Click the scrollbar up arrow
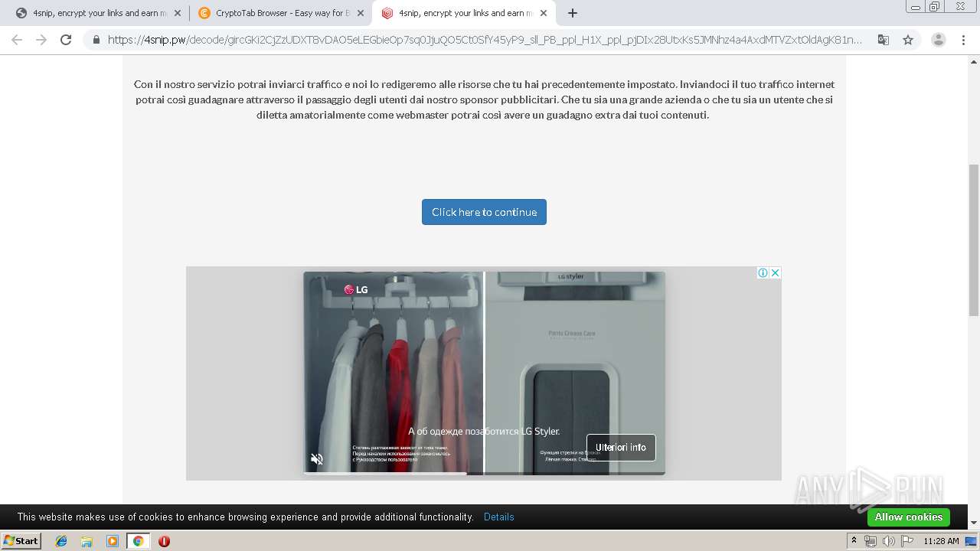 tap(974, 61)
